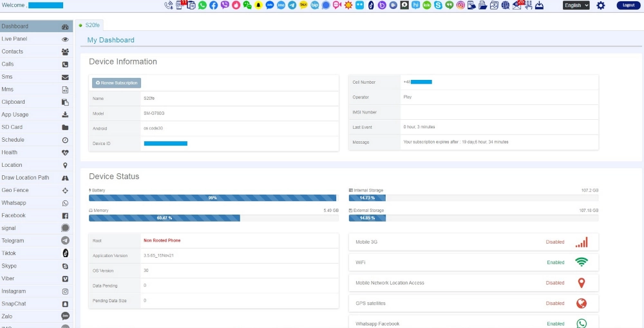Open Skype icon in top toolbar
Viewport: 644px width, 328px height.
[438, 5]
